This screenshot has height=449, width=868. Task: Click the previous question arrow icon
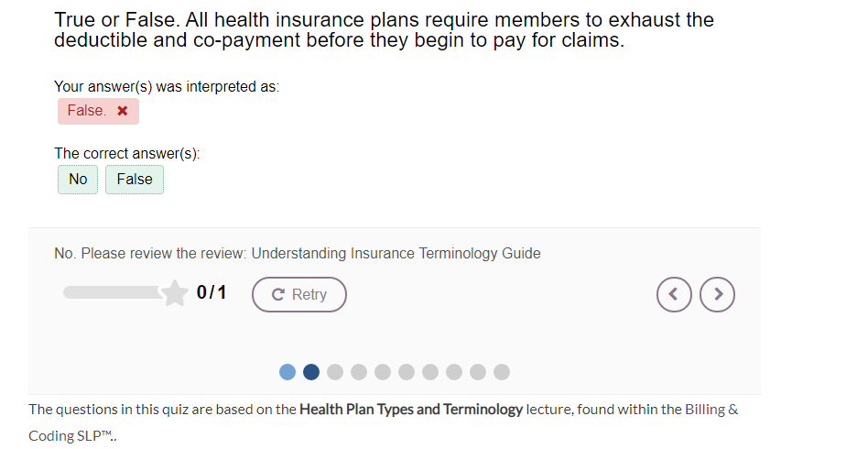(674, 294)
